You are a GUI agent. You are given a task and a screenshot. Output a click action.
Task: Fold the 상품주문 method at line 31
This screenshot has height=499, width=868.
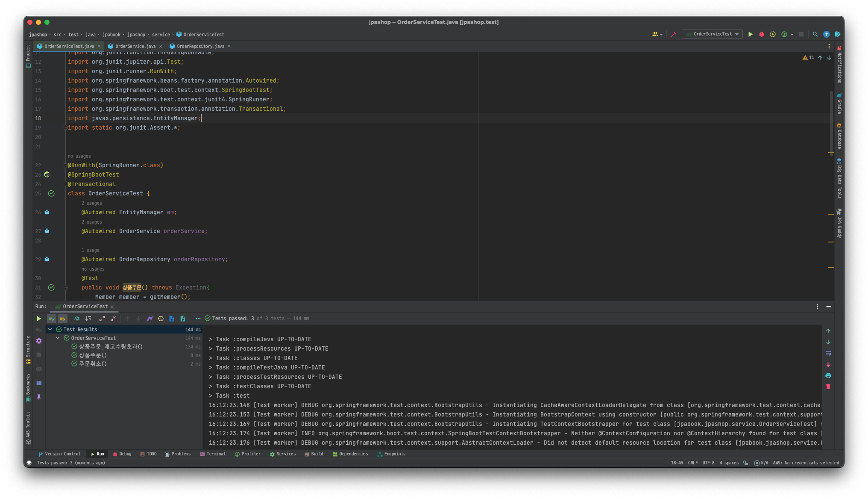[x=65, y=287]
